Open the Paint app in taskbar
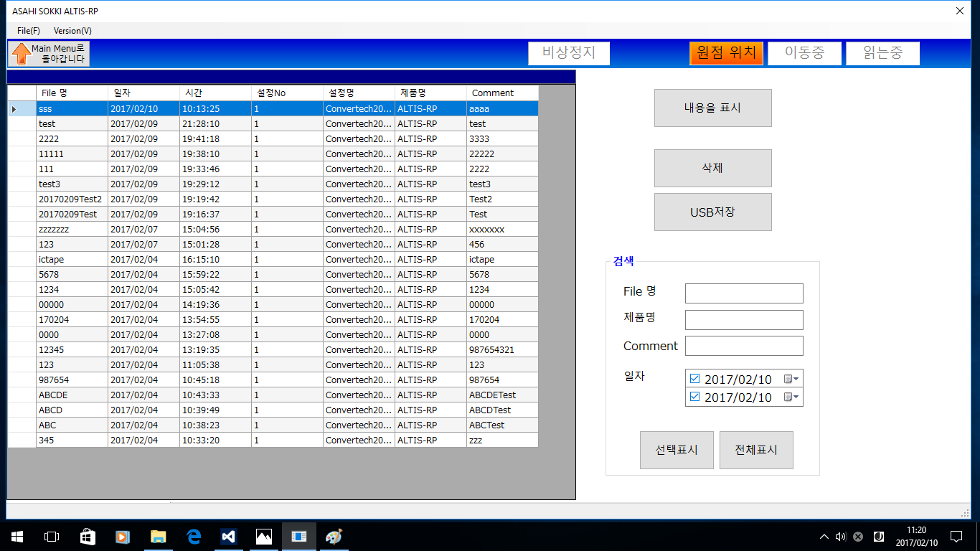Viewport: 980px width, 551px height. pyautogui.click(x=334, y=536)
